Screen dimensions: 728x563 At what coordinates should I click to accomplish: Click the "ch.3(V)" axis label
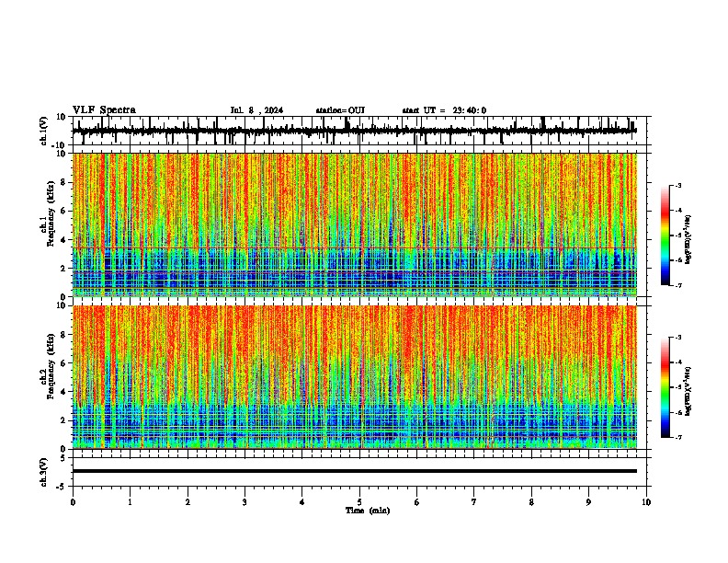[x=43, y=473]
